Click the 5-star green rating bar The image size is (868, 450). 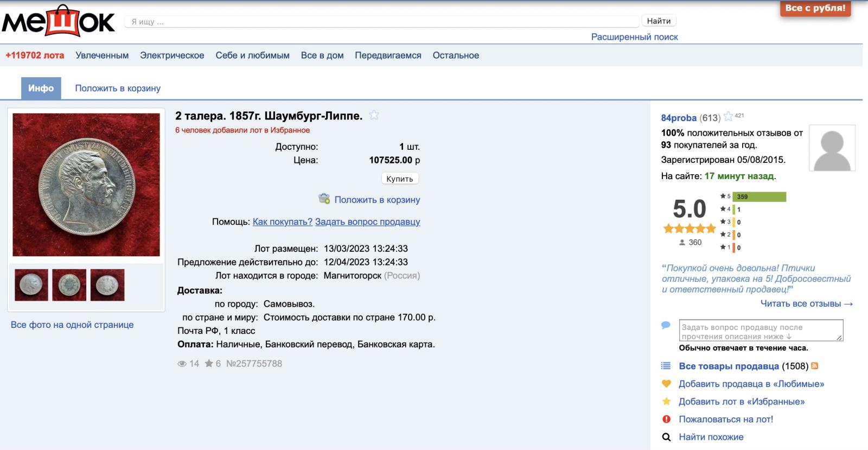[758, 197]
